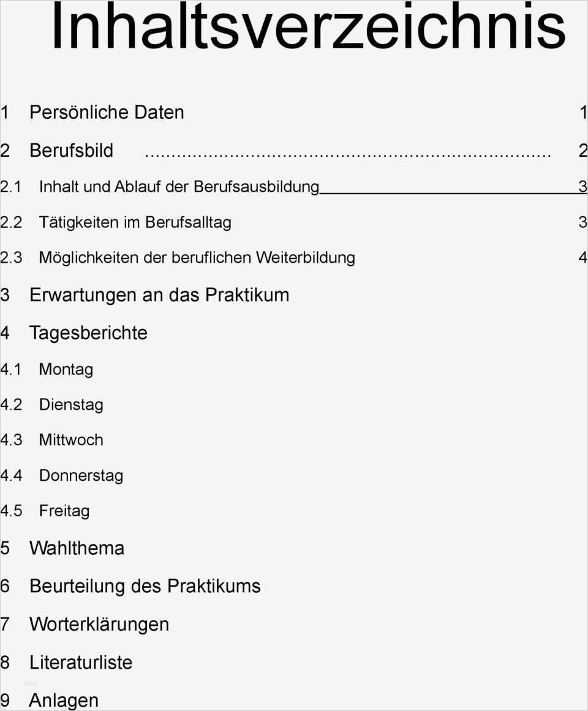Select Inhalt und Ablauf der Berufsausbildung
The height and width of the screenshot is (711, 588).
[x=179, y=187]
